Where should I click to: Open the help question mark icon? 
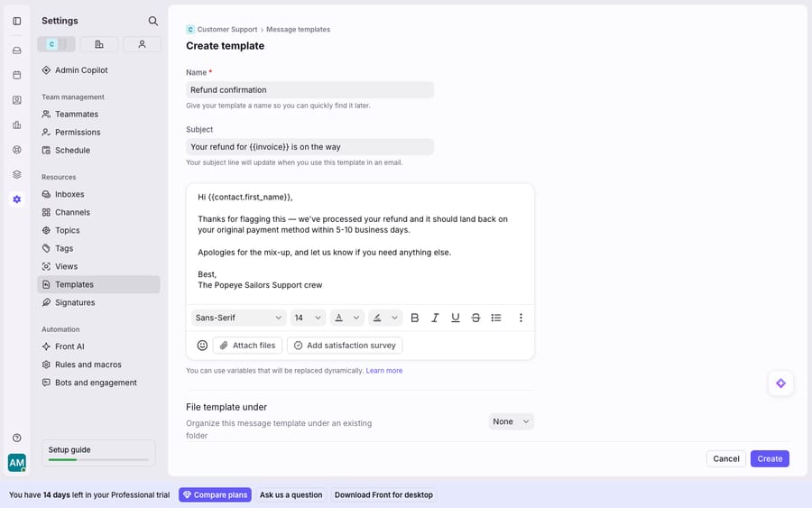(x=16, y=439)
